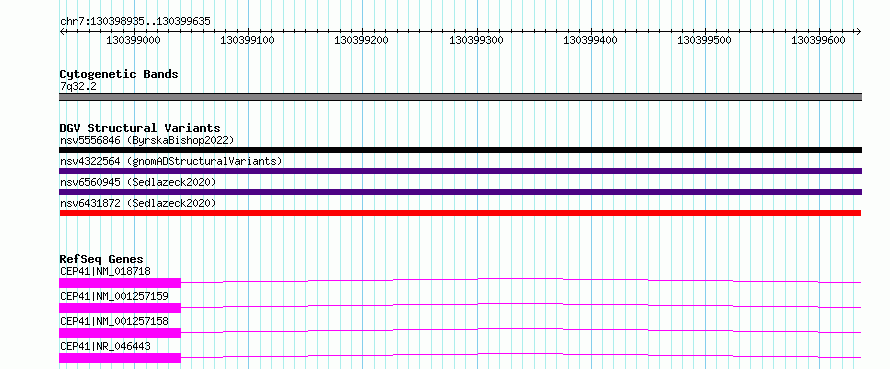Select the gray 7q32.2 cytogenetic band bar
The height and width of the screenshot is (369, 890).
(x=460, y=97)
